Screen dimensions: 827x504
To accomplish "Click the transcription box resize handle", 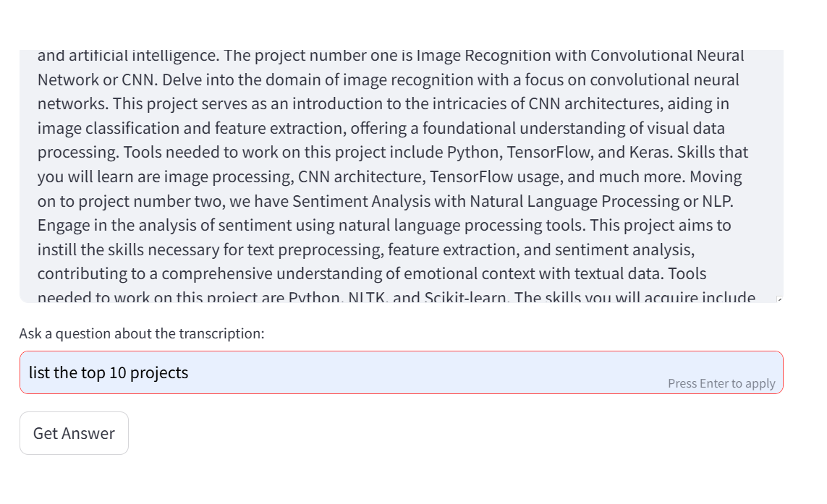I will pos(779,299).
